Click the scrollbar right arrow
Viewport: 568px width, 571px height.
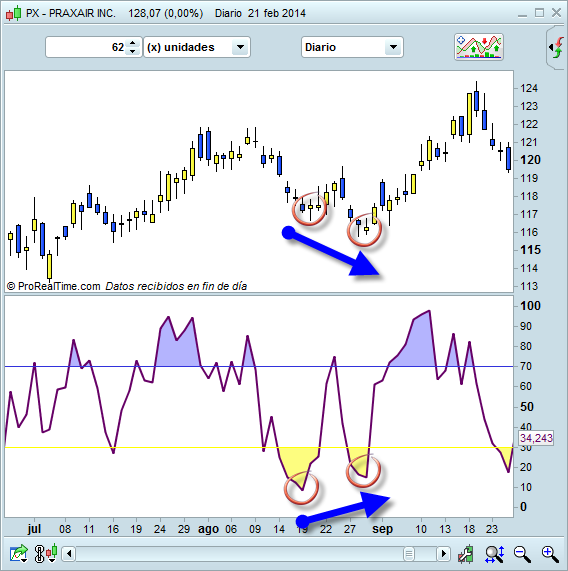coord(443,554)
